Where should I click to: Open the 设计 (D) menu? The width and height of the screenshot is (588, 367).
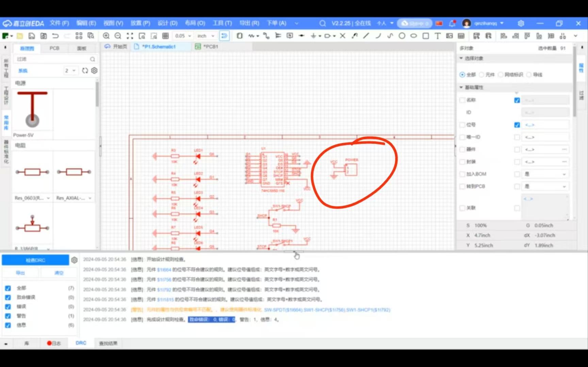[x=167, y=23]
